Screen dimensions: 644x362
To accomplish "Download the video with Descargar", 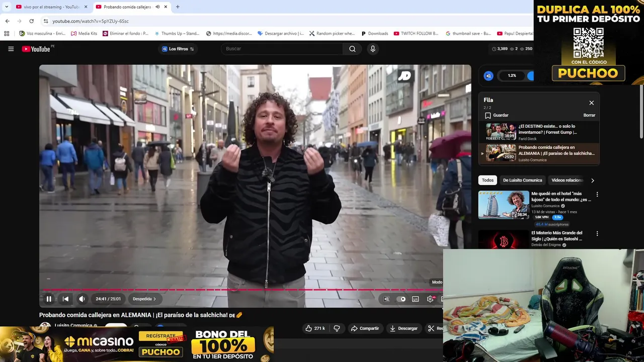I will pos(404,328).
